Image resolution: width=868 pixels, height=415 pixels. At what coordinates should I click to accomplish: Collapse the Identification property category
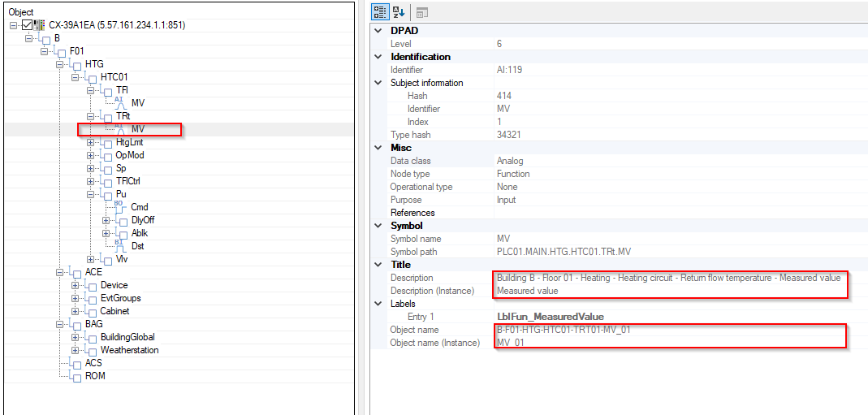point(378,56)
